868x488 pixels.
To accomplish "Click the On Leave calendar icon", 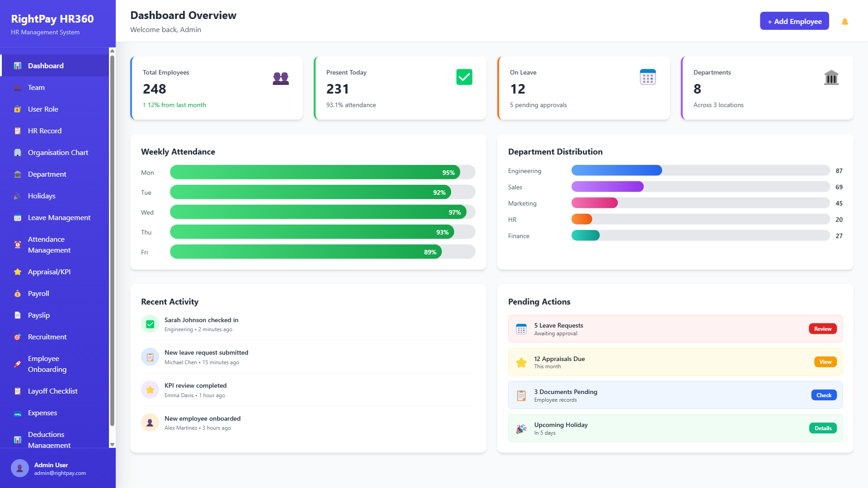I will [x=647, y=77].
